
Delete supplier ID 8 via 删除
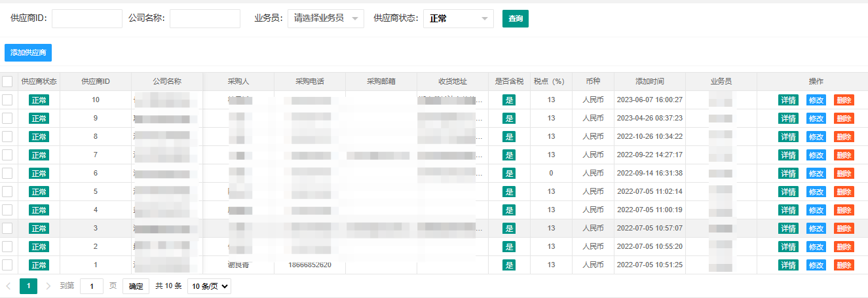pyautogui.click(x=844, y=137)
